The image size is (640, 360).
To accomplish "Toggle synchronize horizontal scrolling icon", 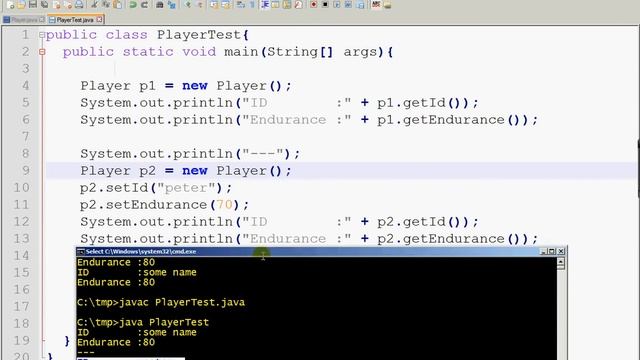I will point(226,4).
